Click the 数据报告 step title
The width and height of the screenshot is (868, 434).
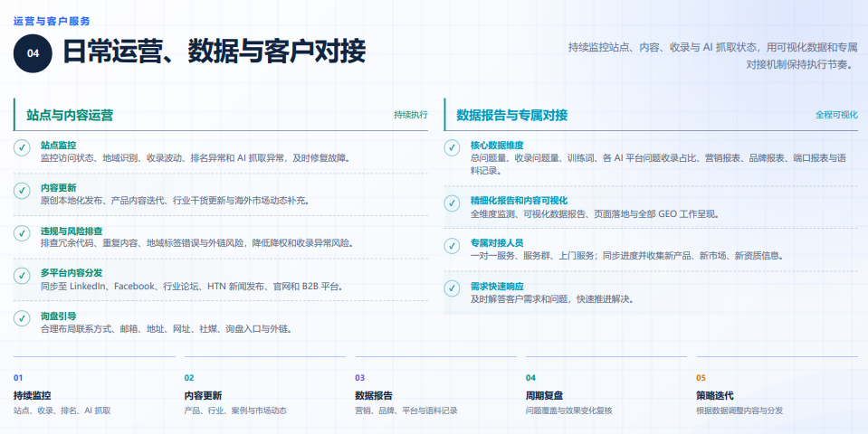tap(374, 396)
